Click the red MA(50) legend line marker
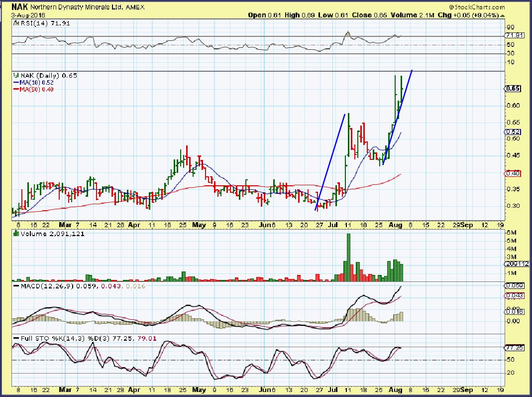532x397 pixels. point(16,89)
